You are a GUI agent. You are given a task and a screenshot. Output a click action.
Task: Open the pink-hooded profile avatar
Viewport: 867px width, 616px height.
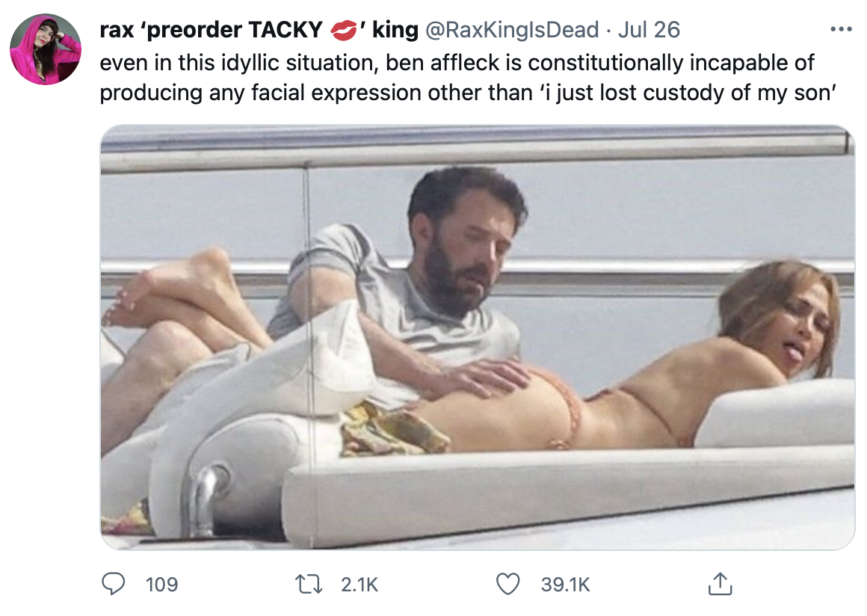point(46,49)
